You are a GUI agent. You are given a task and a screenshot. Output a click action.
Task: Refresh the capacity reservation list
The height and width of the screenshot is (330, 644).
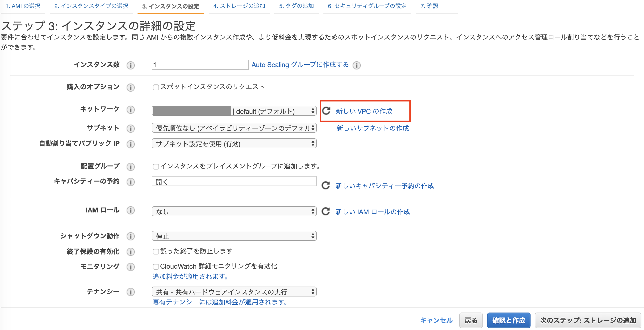point(326,185)
